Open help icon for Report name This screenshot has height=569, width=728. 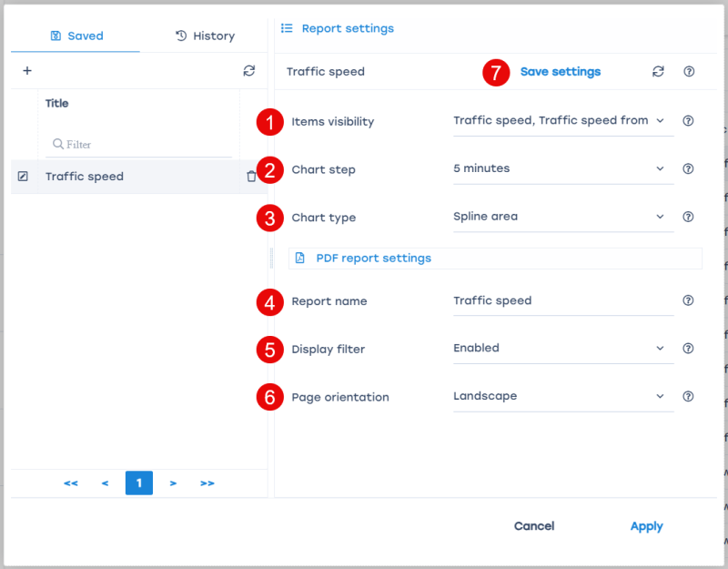[x=688, y=300]
